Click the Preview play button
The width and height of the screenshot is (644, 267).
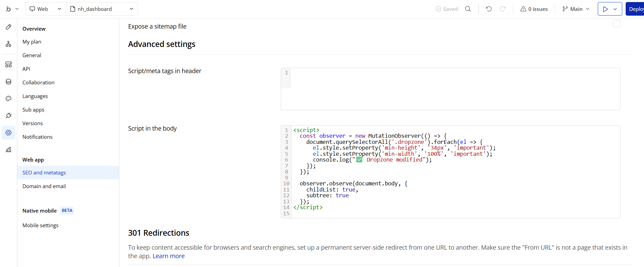click(605, 9)
